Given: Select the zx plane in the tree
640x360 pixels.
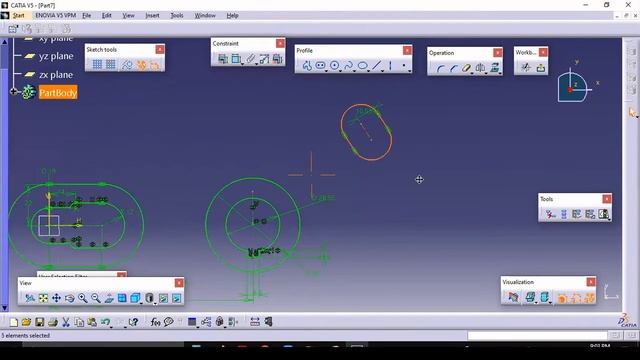Looking at the screenshot, I should 56,75.
